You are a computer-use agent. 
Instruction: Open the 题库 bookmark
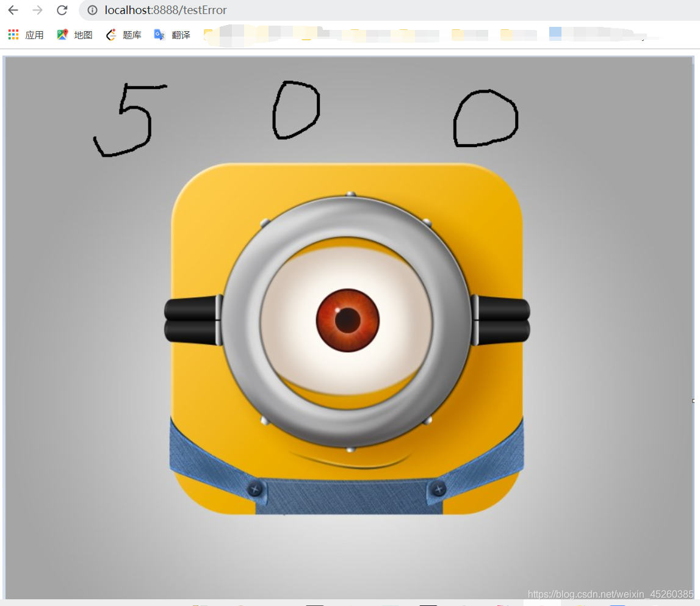tap(124, 35)
